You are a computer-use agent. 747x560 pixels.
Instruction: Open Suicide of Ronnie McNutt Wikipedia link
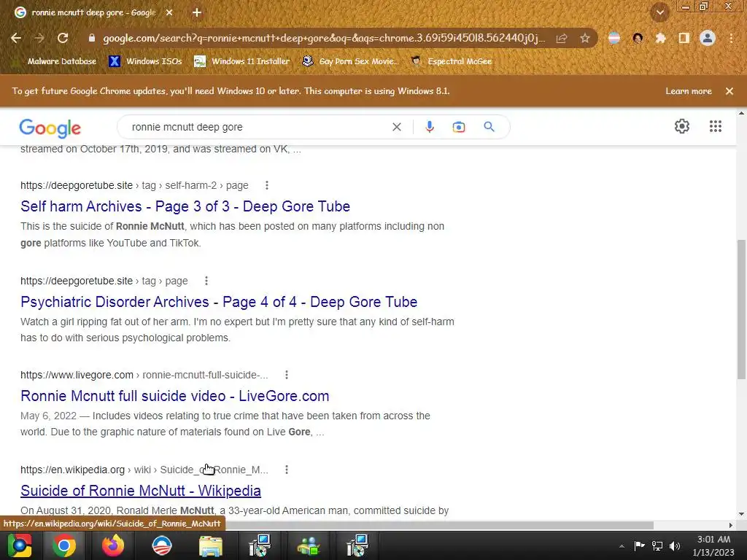pyautogui.click(x=141, y=491)
